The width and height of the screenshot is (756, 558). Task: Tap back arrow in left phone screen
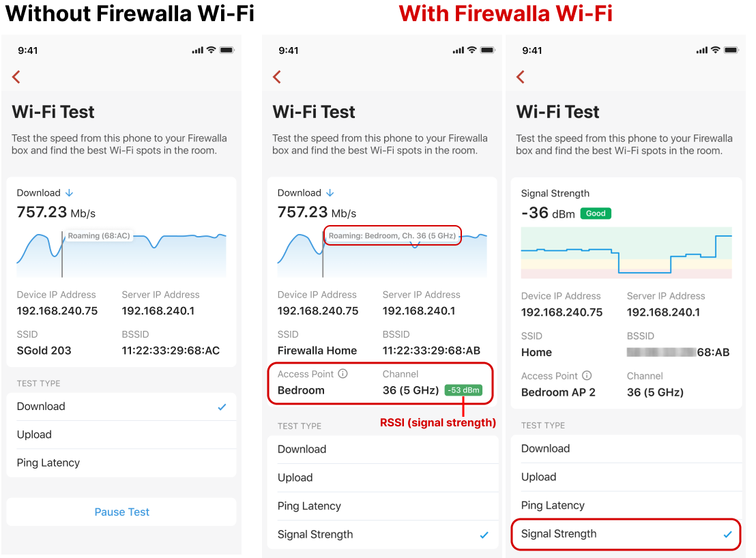(x=16, y=77)
